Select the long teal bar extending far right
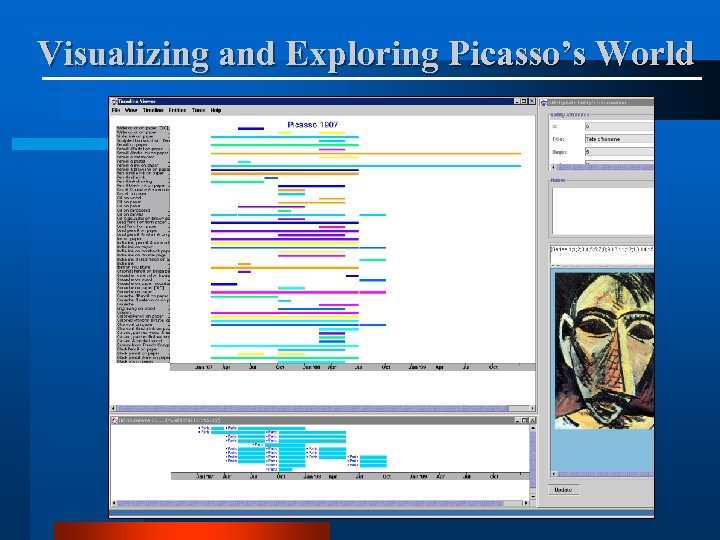Image resolution: width=720 pixels, height=540 pixels. (x=366, y=166)
